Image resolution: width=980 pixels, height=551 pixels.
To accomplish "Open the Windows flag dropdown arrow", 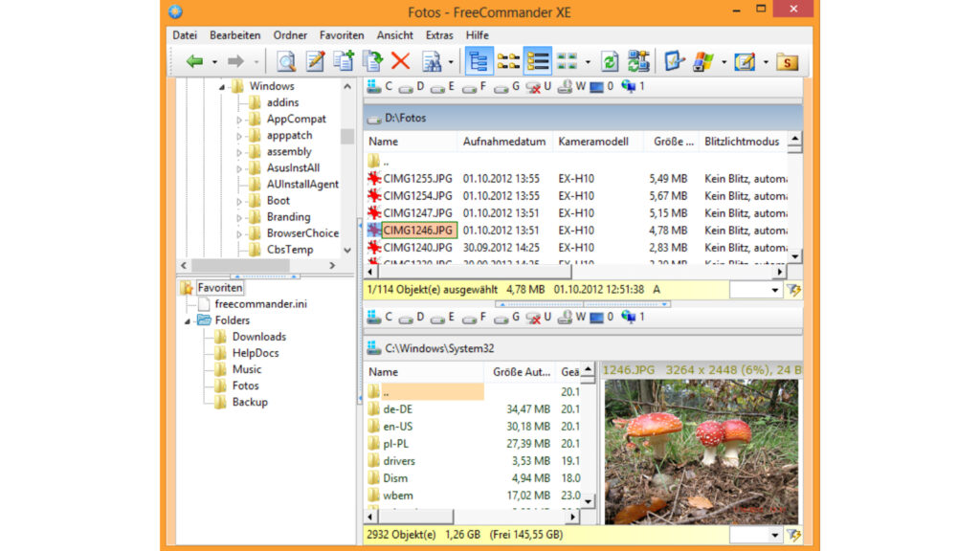I will (x=724, y=62).
